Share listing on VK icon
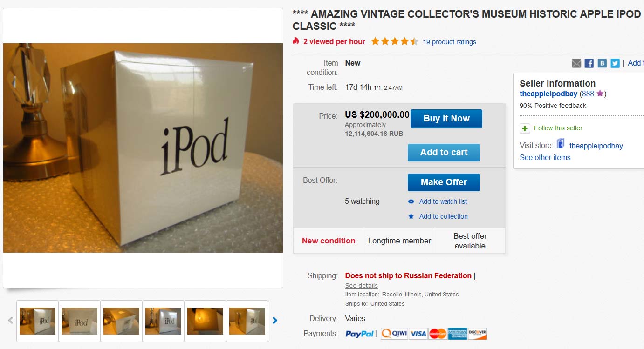This screenshot has height=349, width=644. (x=602, y=63)
